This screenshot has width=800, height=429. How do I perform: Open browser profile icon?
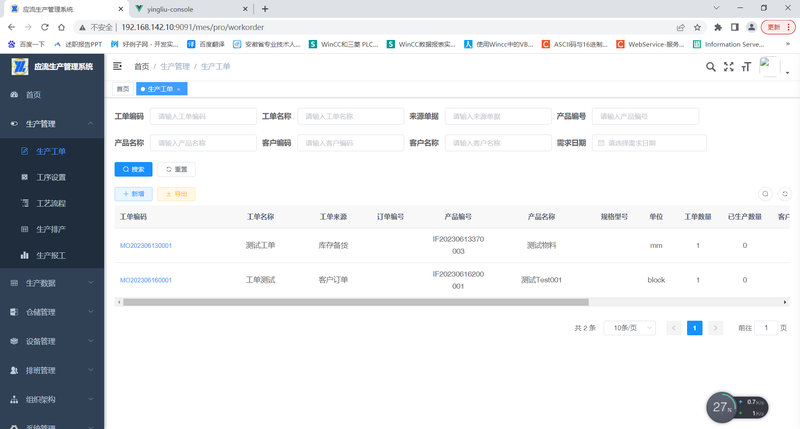pos(752,28)
